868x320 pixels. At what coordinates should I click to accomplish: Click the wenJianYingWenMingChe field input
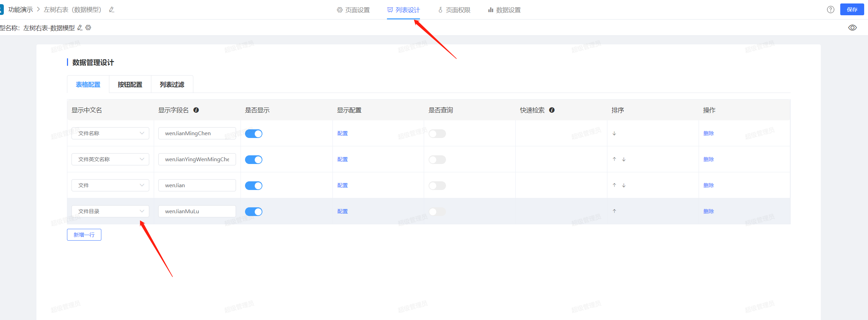pos(197,159)
